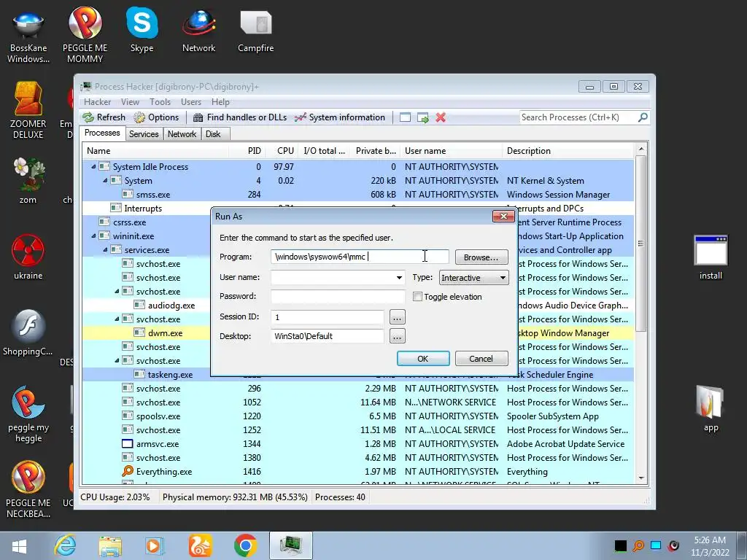This screenshot has width=747, height=560.
Task: Launch Internet Explorer from taskbar
Action: click(x=65, y=545)
